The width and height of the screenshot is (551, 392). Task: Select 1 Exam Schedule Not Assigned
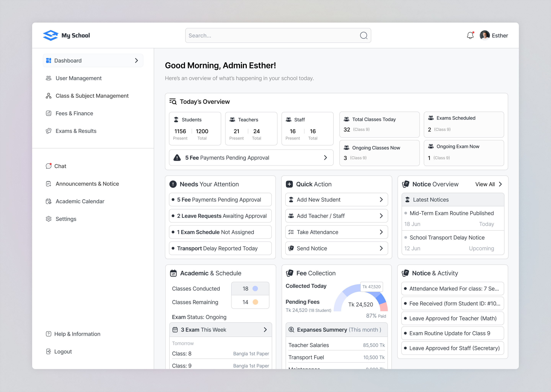click(220, 232)
